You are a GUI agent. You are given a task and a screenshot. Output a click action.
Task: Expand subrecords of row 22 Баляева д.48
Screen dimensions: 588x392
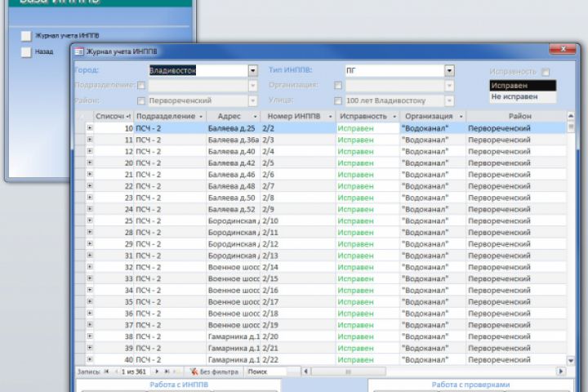pyautogui.click(x=90, y=186)
